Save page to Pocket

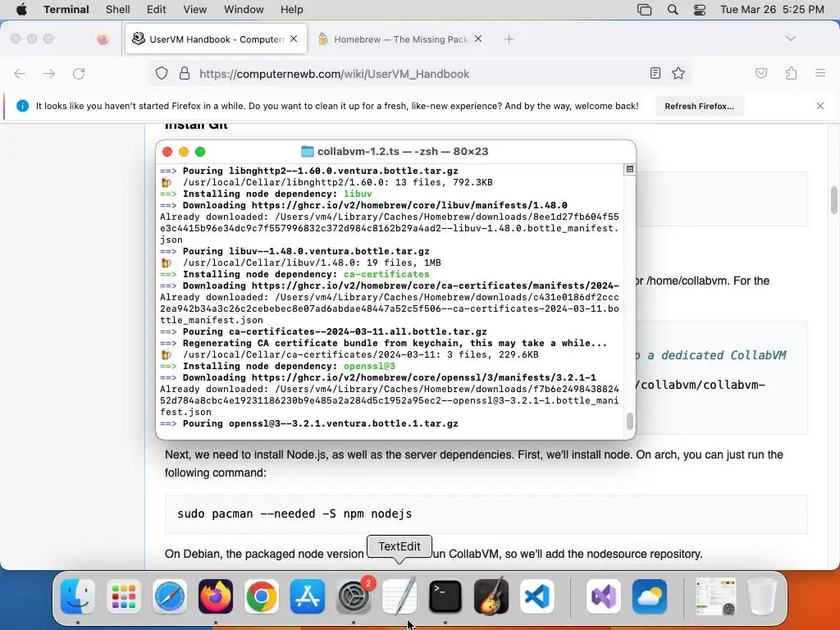pos(761,73)
